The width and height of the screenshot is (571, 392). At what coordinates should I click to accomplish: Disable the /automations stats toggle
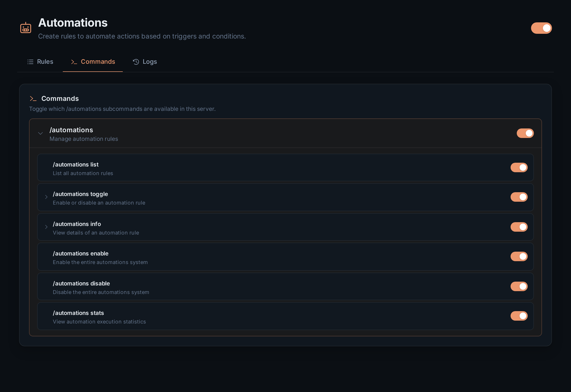tap(519, 316)
